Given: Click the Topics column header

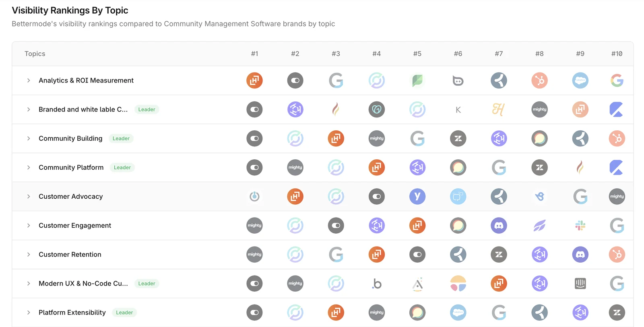Looking at the screenshot, I should 35,53.
